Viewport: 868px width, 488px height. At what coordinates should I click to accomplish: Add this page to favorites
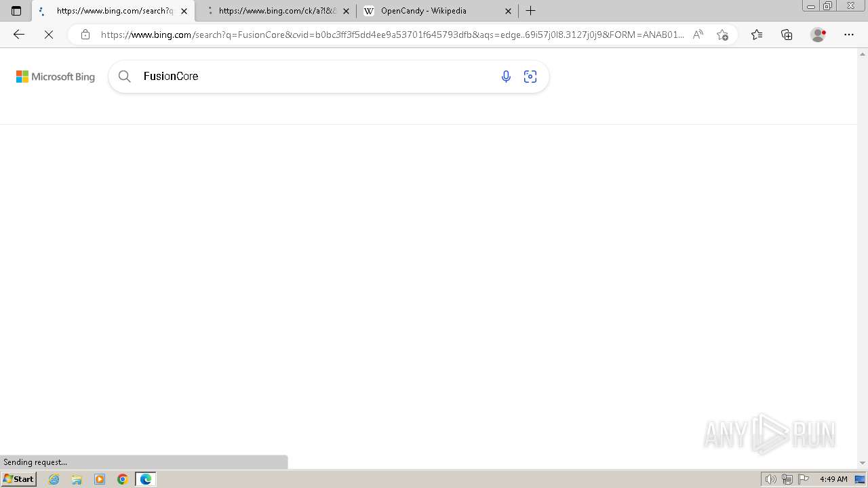click(x=722, y=35)
